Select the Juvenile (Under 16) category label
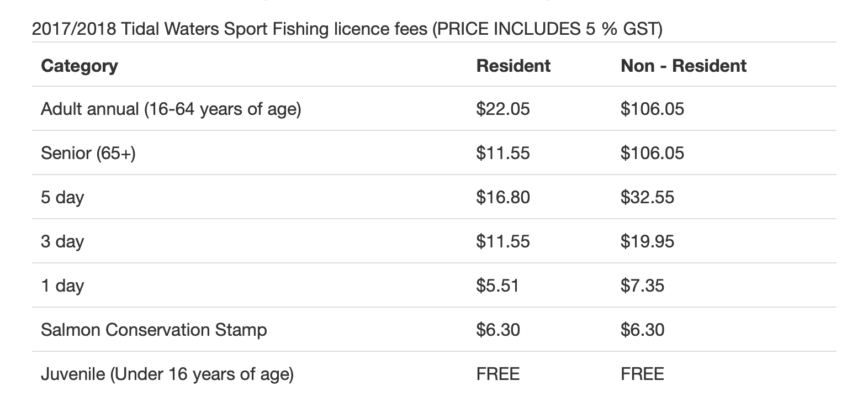The image size is (868, 412). pyautogui.click(x=167, y=374)
